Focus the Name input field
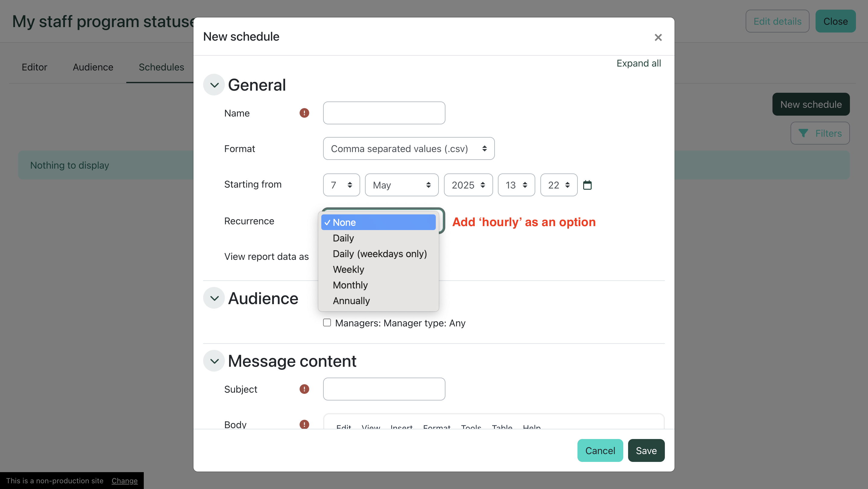 [384, 113]
